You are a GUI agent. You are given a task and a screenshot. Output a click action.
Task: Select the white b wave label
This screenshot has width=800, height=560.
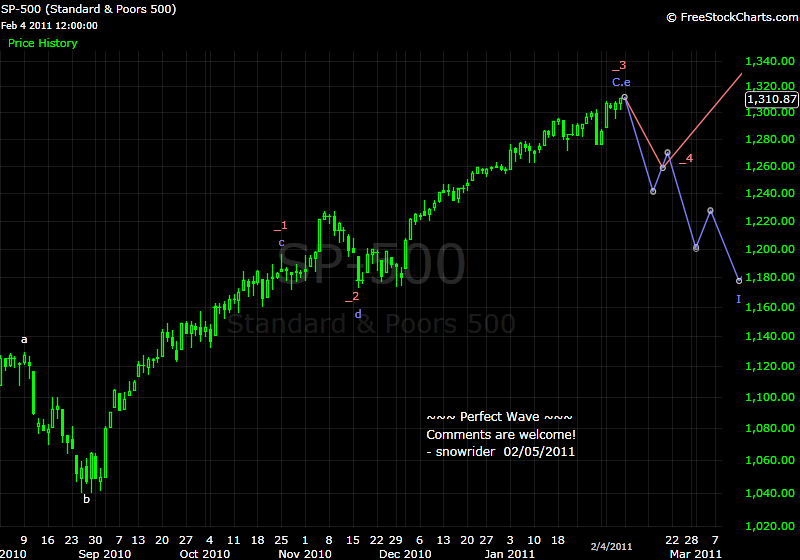click(87, 499)
